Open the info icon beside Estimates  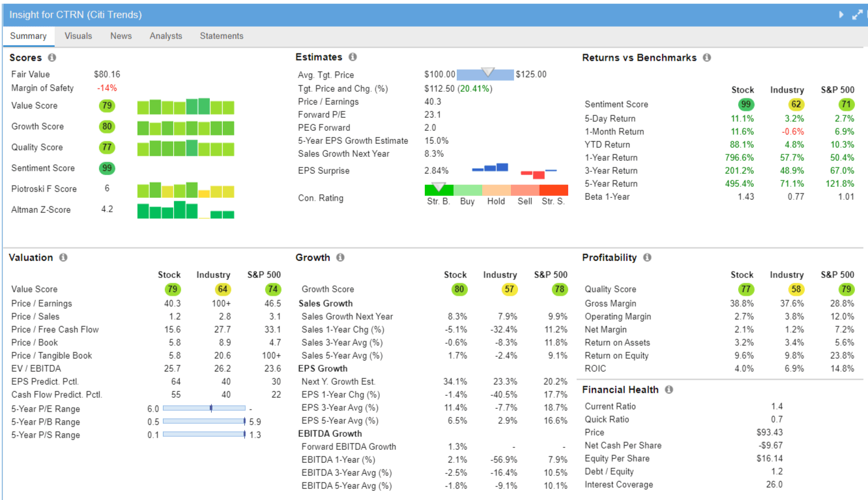tap(353, 57)
